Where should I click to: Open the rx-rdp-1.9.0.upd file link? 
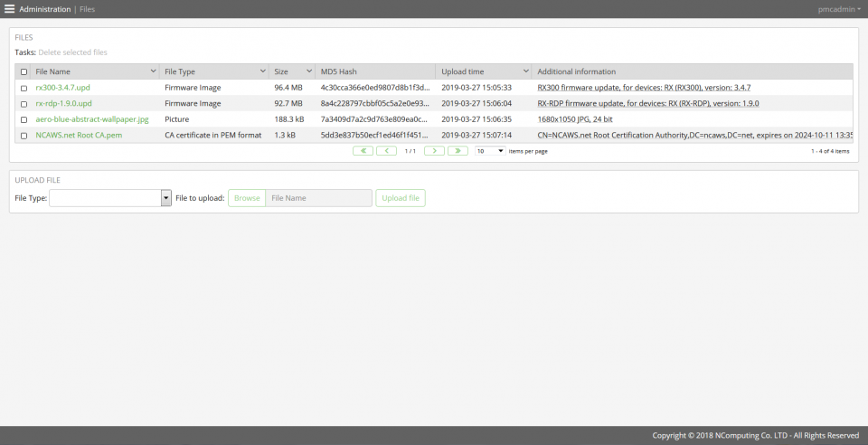point(63,104)
